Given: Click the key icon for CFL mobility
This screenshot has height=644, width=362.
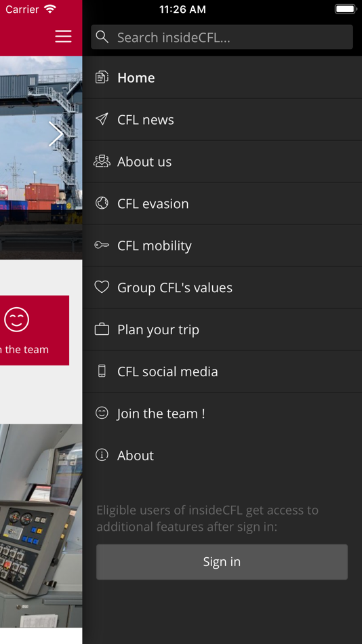Looking at the screenshot, I should 102,245.
